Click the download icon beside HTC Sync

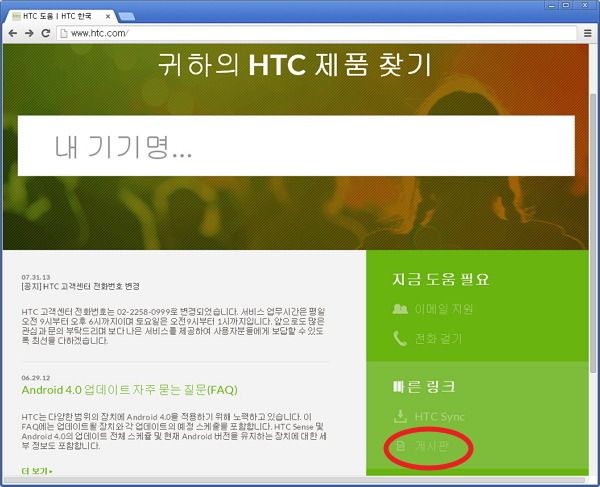coord(400,416)
